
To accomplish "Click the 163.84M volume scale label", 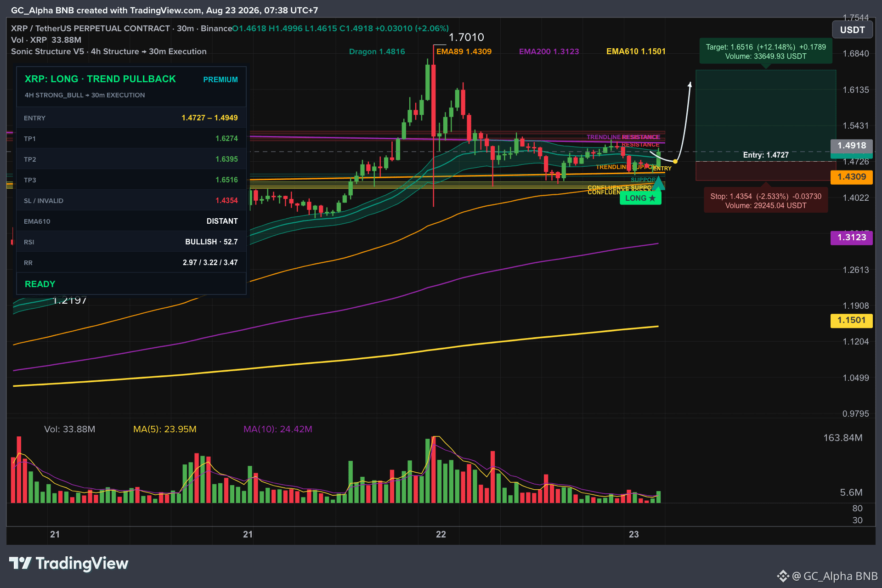I will pos(842,438).
